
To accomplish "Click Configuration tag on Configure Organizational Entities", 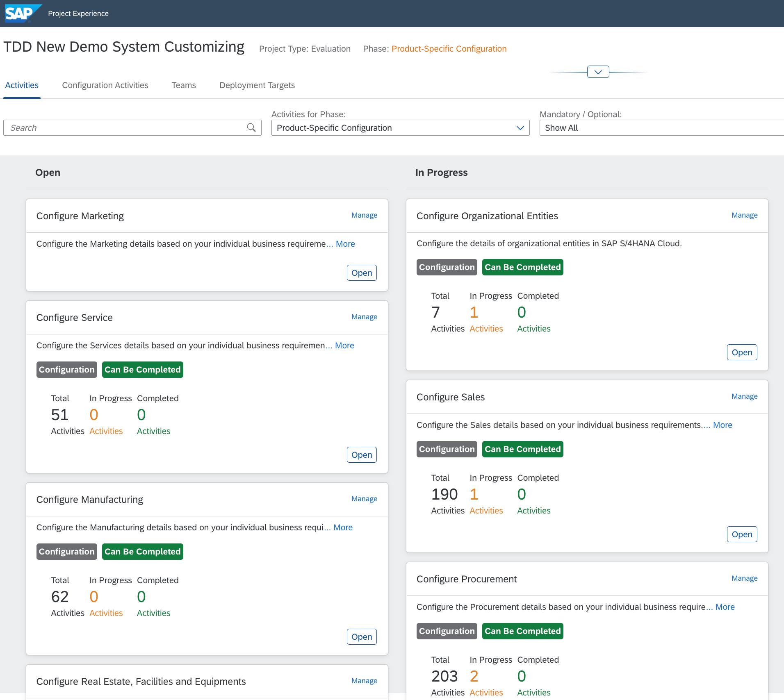I will pyautogui.click(x=447, y=267).
